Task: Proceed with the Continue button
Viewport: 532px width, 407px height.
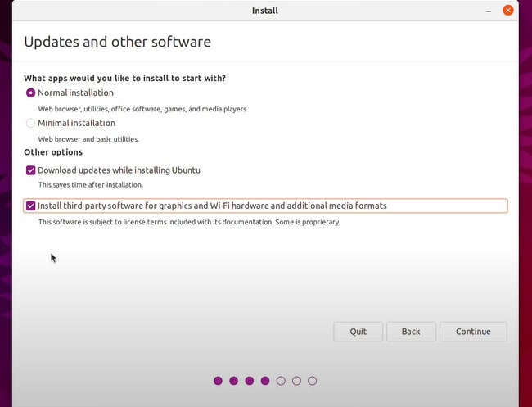Action: point(473,332)
